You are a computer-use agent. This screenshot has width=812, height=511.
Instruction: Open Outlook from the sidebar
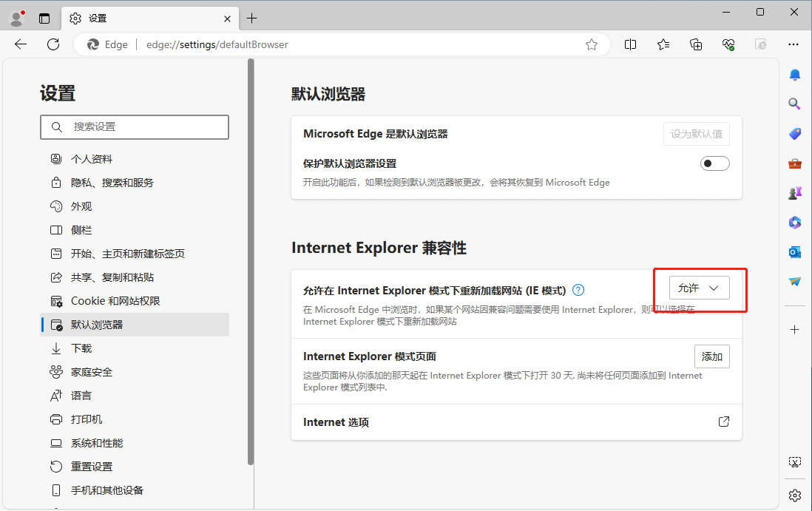794,252
